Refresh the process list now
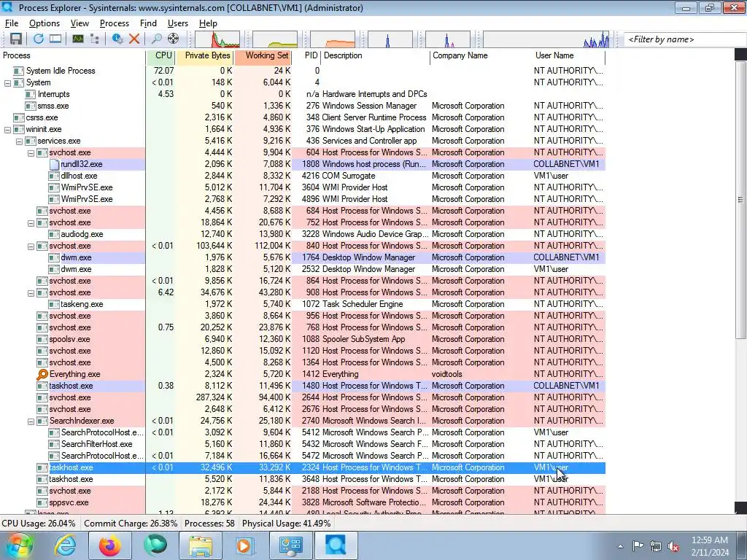747x560 pixels. point(38,39)
